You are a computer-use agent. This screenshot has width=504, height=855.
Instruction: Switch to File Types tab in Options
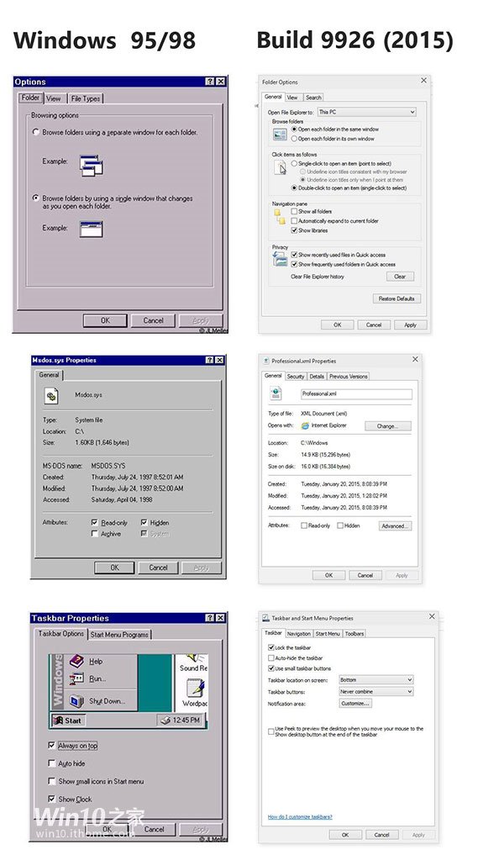click(86, 98)
